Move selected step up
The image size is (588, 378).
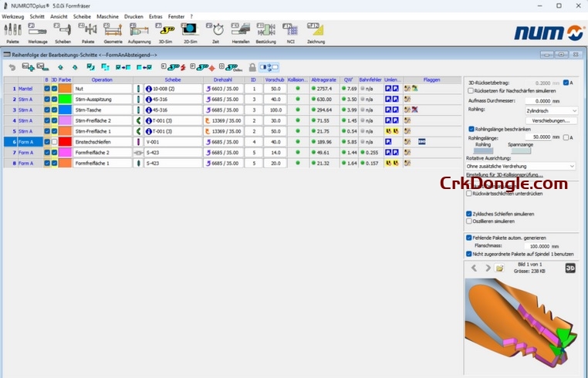pyautogui.click(x=60, y=68)
